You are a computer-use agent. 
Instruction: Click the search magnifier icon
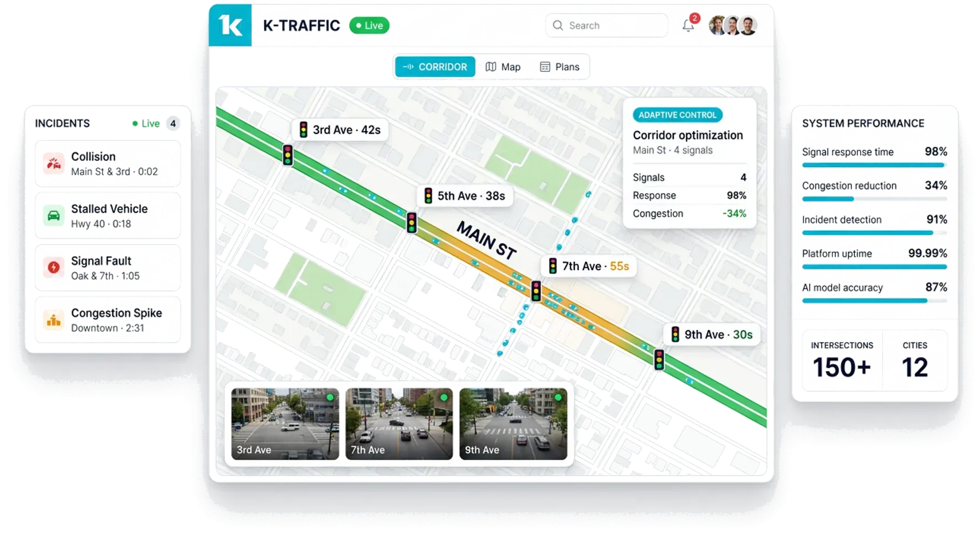[x=558, y=25]
